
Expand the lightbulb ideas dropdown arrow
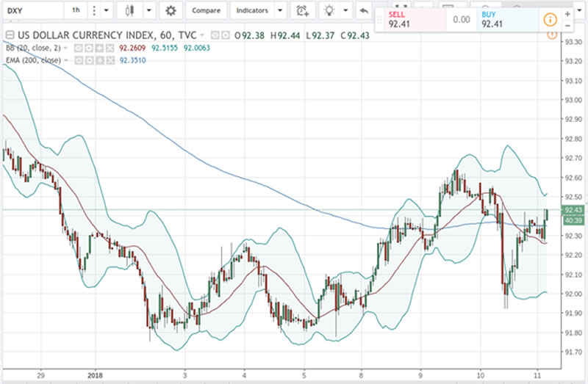[x=345, y=11]
